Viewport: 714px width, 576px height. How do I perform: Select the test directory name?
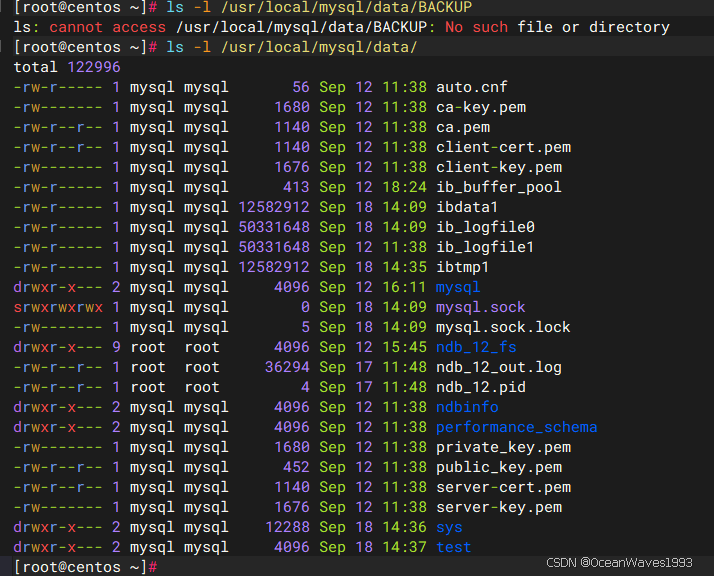pos(454,547)
